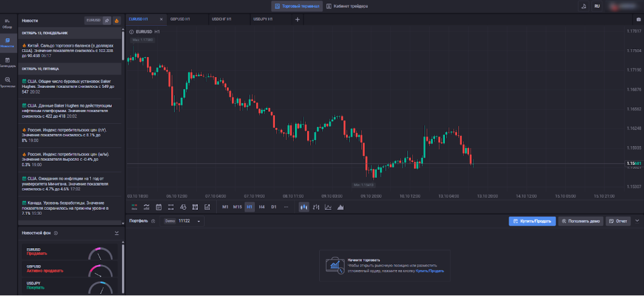Select area chart type
Screen dimensions: 644x296
coord(341,207)
